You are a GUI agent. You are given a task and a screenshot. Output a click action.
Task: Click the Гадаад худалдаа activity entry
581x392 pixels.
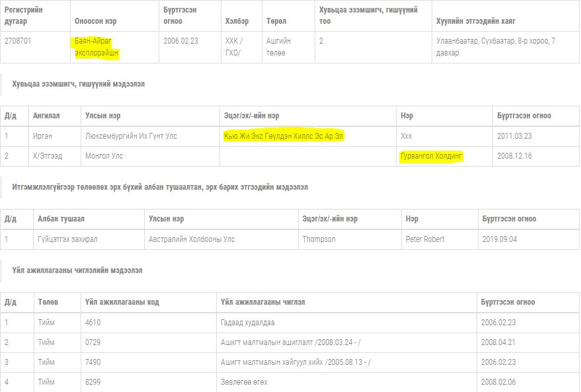pos(247,323)
